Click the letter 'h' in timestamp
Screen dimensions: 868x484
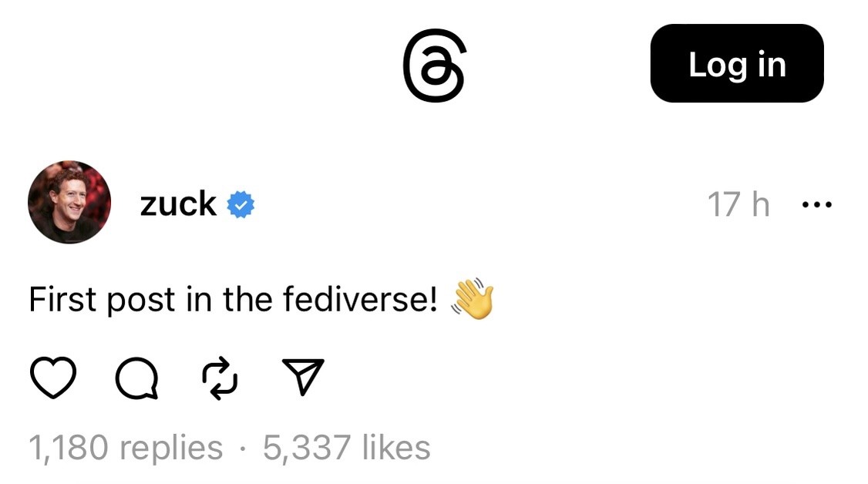click(x=761, y=205)
